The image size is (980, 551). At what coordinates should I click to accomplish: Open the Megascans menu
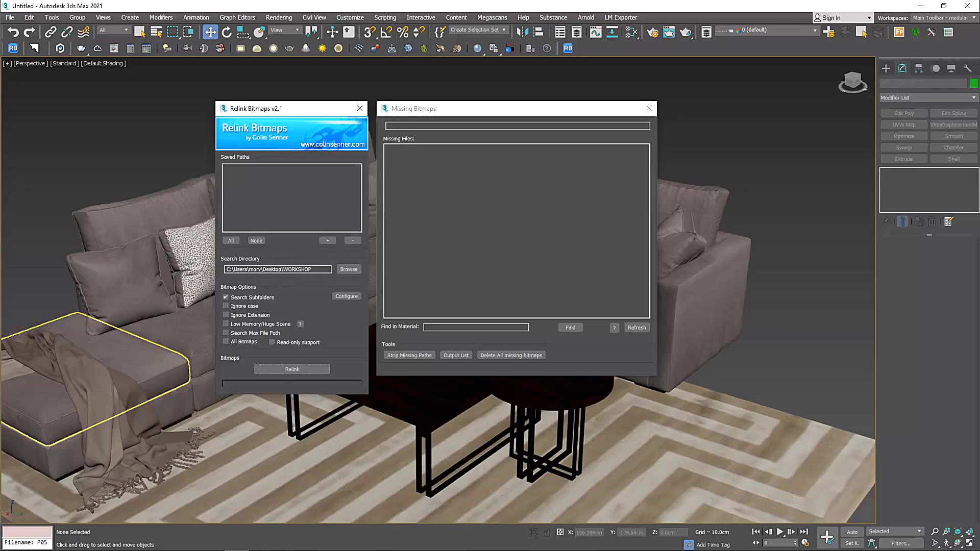tap(492, 17)
